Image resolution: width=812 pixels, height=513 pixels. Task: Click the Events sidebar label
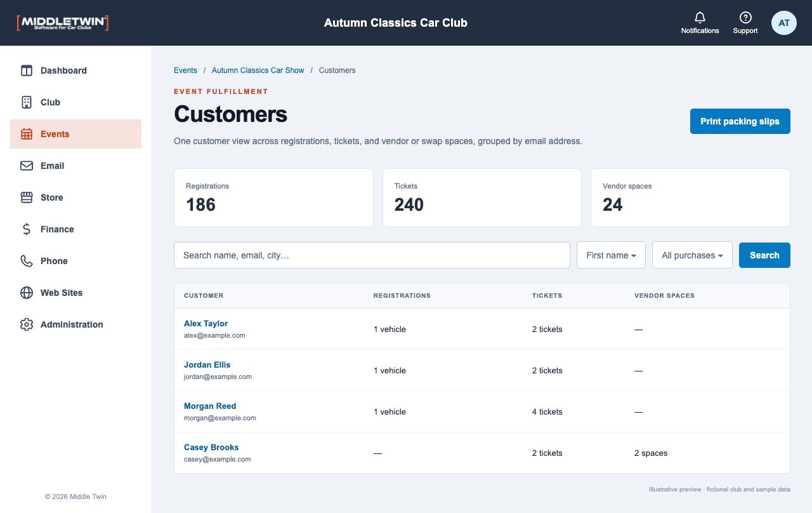(x=55, y=134)
